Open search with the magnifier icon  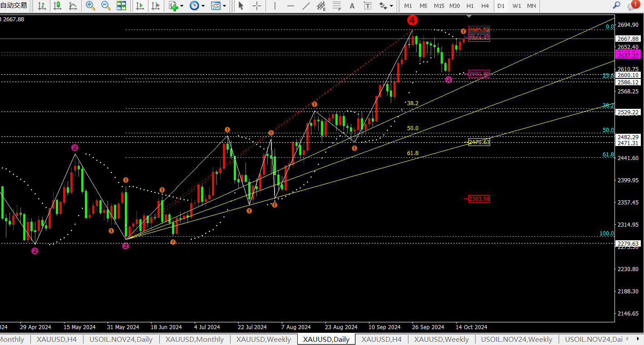616,5
